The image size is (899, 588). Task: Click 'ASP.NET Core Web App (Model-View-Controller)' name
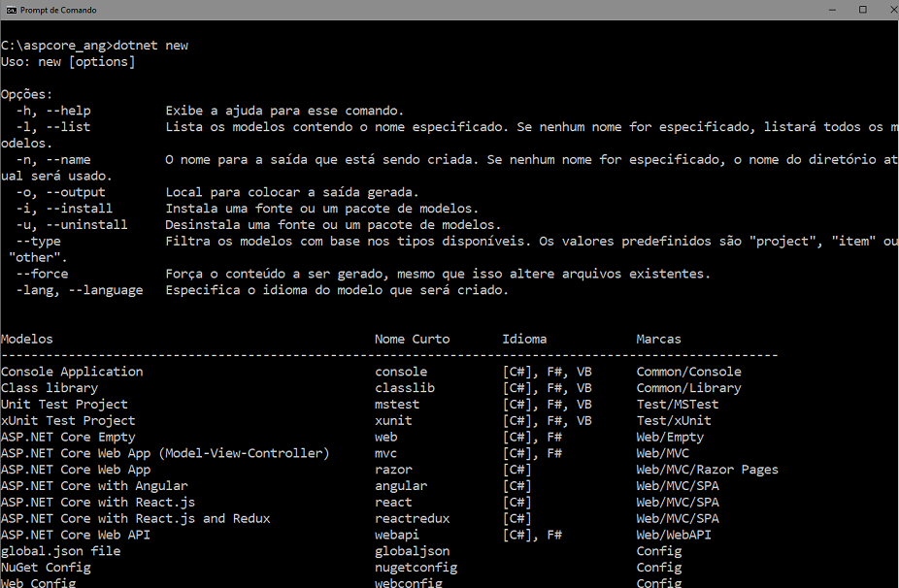165,453
